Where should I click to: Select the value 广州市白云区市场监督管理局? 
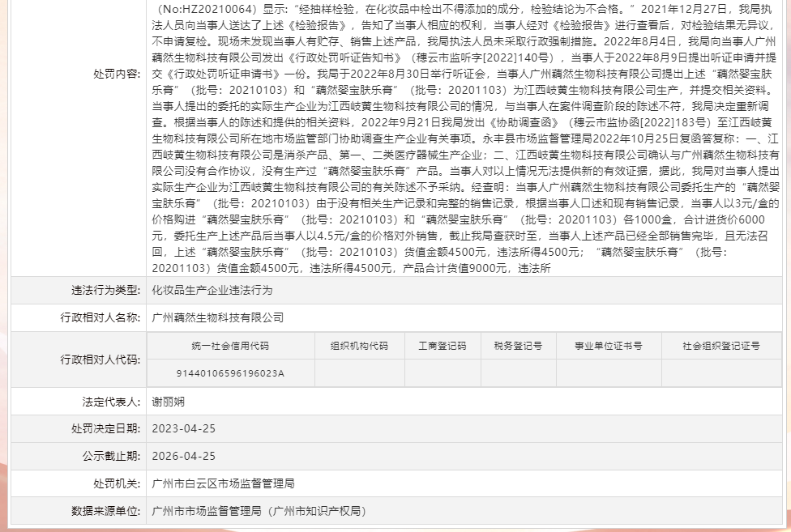[x=223, y=483]
